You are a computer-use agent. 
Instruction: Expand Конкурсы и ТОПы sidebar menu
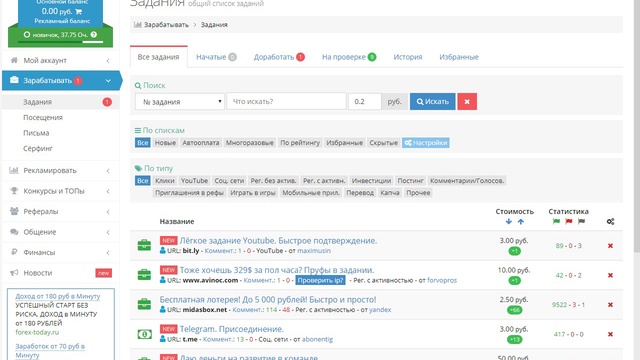click(60, 191)
